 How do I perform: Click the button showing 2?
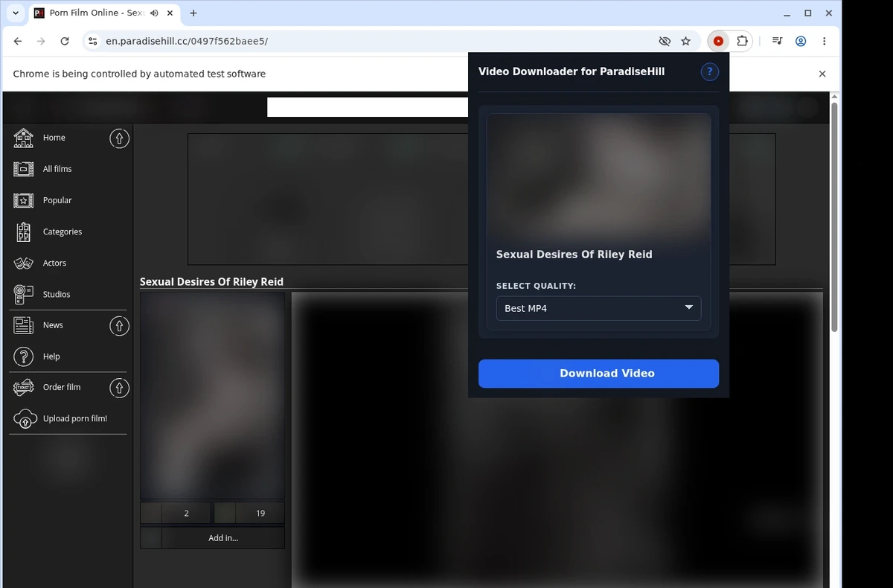176,513
